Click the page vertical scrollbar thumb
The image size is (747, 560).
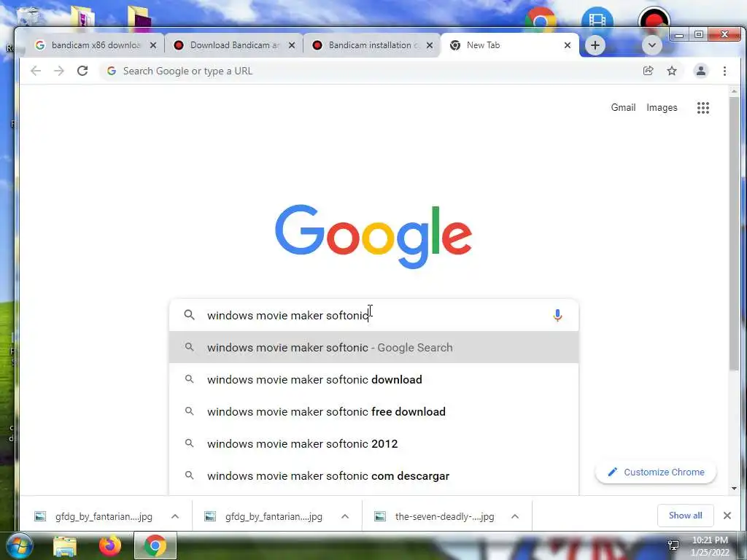[734, 233]
